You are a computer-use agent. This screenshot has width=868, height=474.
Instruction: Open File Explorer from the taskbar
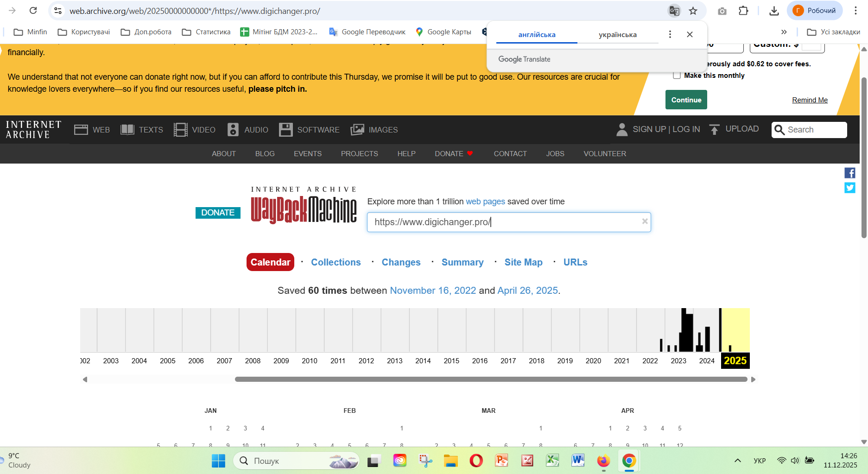click(x=450, y=461)
